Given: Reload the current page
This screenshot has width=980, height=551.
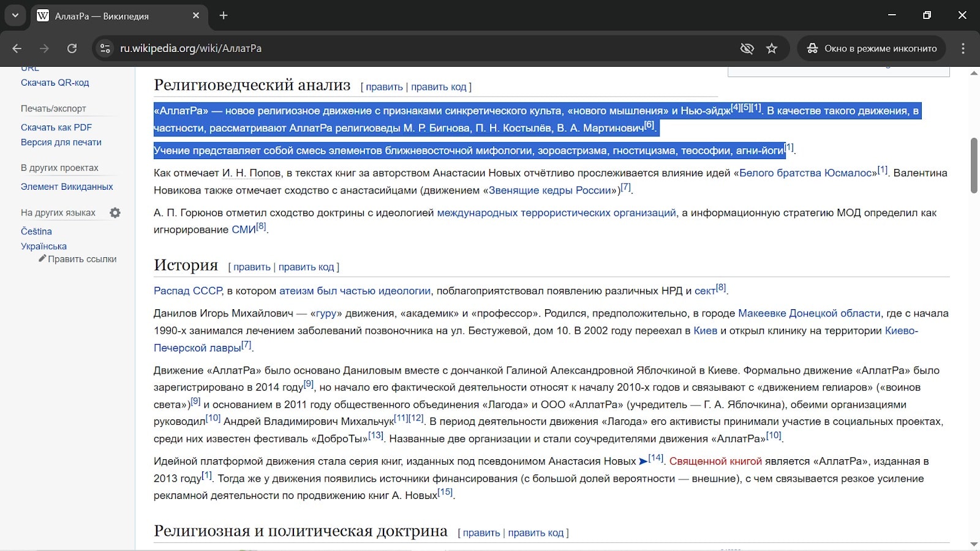Looking at the screenshot, I should [72, 48].
